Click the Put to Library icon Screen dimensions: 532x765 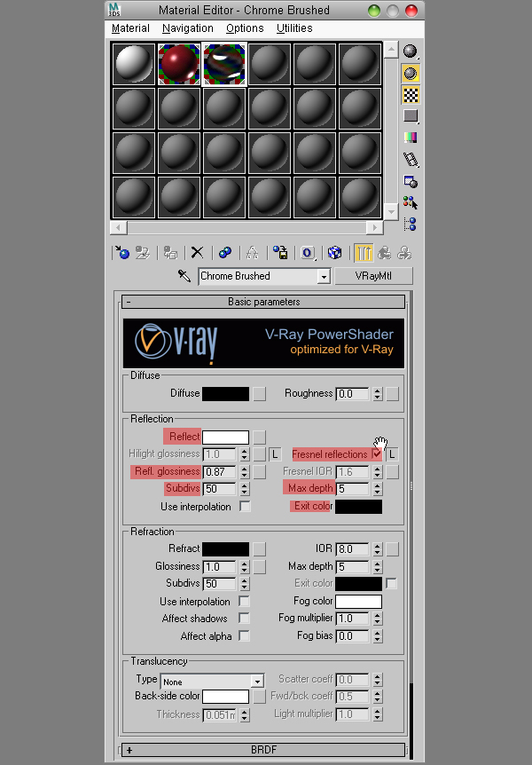pyautogui.click(x=280, y=252)
